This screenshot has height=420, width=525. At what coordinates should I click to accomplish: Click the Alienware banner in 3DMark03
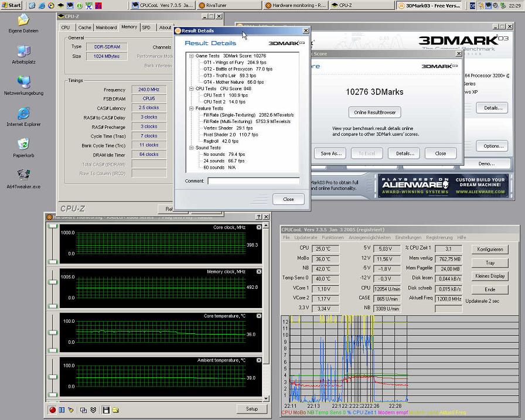point(444,186)
